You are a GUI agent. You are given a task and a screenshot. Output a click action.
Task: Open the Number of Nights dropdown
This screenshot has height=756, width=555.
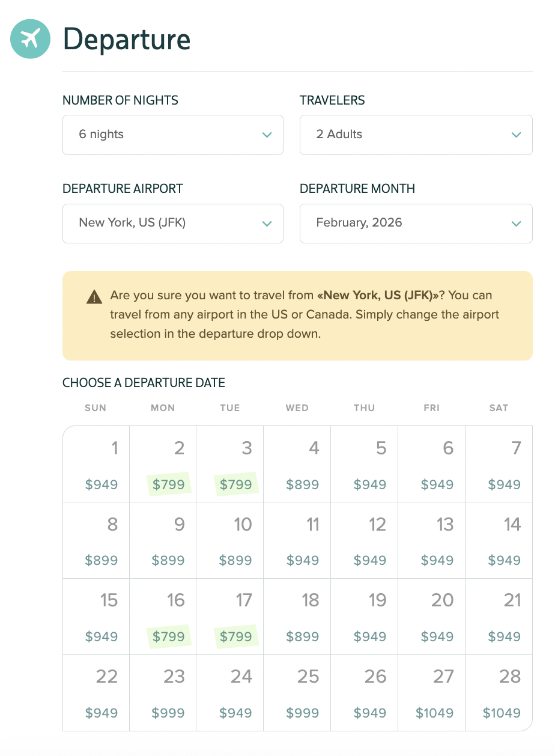tap(172, 135)
